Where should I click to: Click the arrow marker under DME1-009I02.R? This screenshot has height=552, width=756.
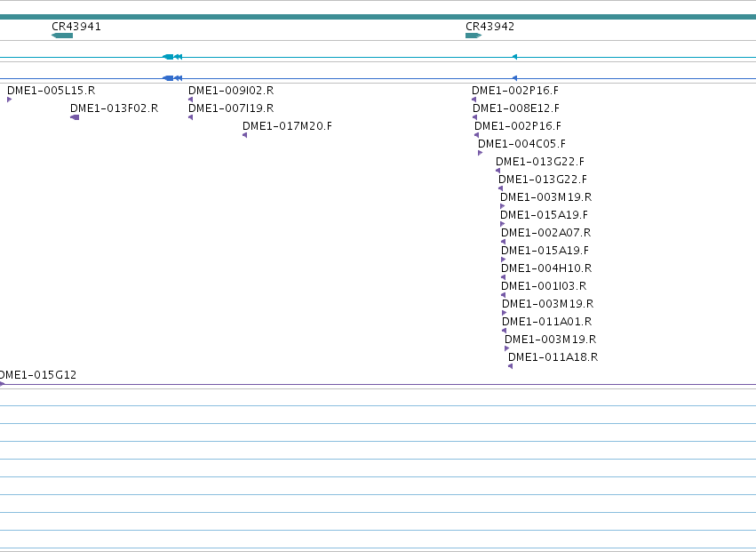tap(190, 100)
